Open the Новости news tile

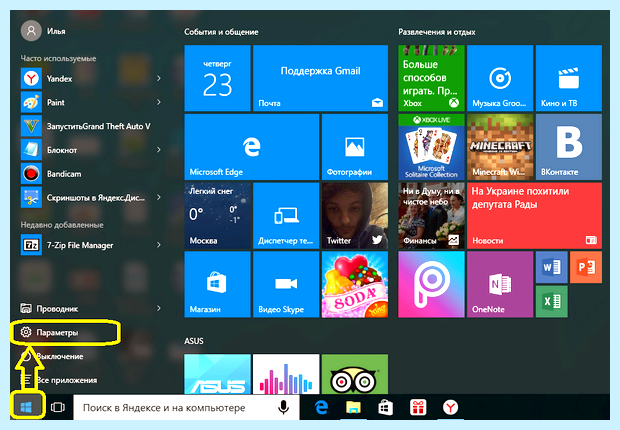point(534,216)
